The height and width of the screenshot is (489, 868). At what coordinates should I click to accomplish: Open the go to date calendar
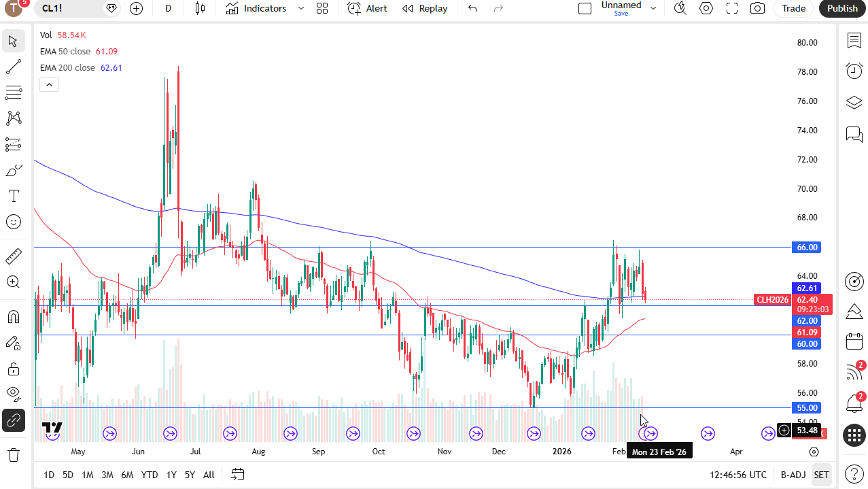click(x=237, y=475)
